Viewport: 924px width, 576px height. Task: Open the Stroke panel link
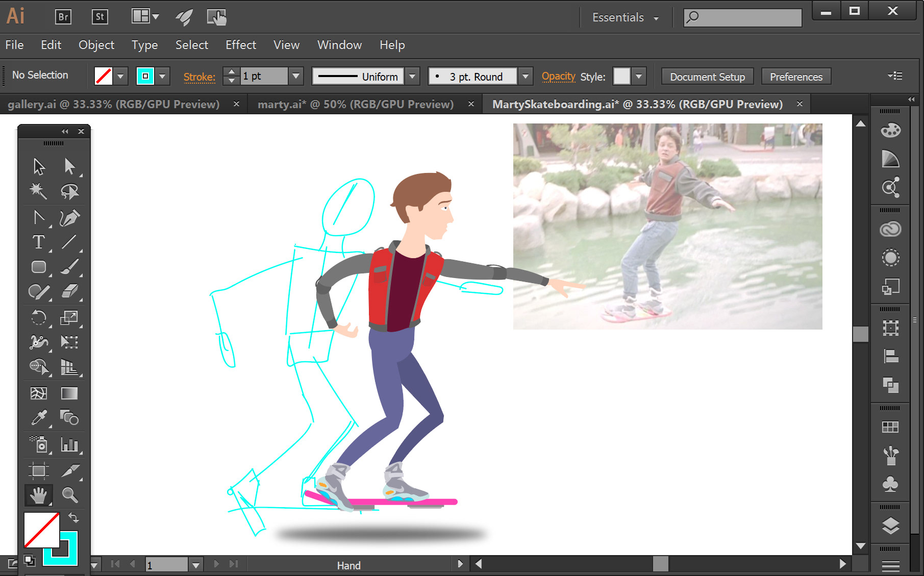pyautogui.click(x=199, y=77)
